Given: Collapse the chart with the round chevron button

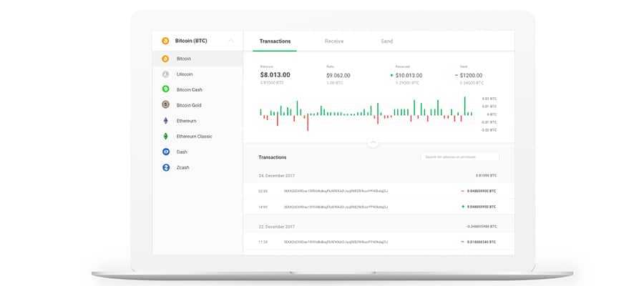Looking at the screenshot, I should click(373, 142).
